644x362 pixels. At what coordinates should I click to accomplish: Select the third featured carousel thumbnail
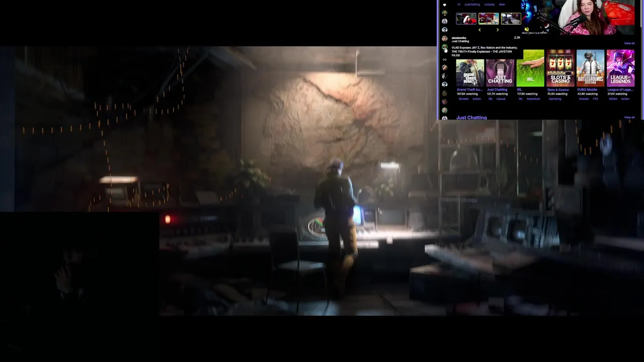(511, 19)
